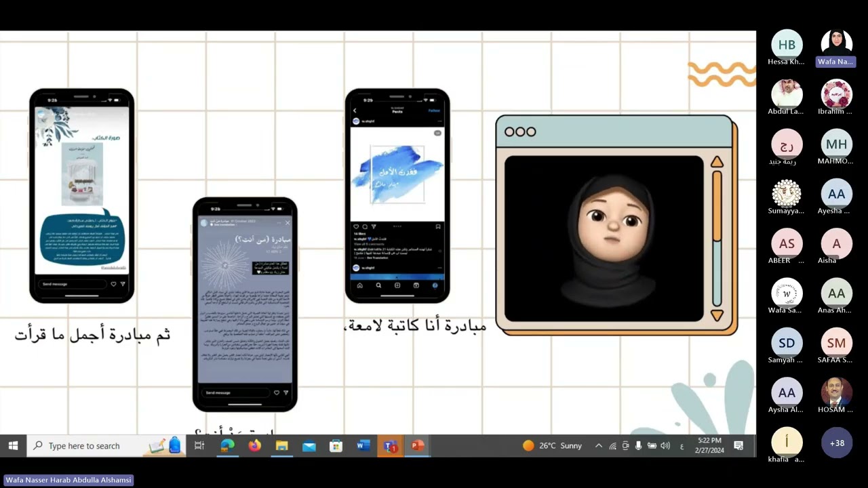Viewport: 868px width, 488px height.
Task: Launch Firefox from the taskbar
Action: [x=254, y=445]
